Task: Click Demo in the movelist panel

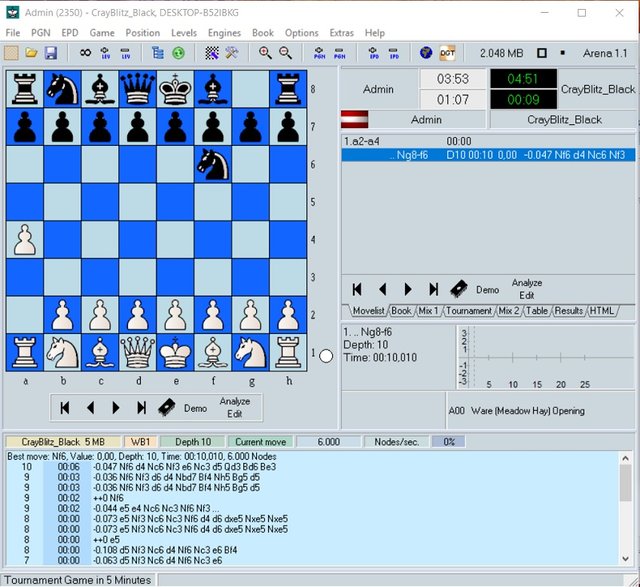Action: [487, 290]
